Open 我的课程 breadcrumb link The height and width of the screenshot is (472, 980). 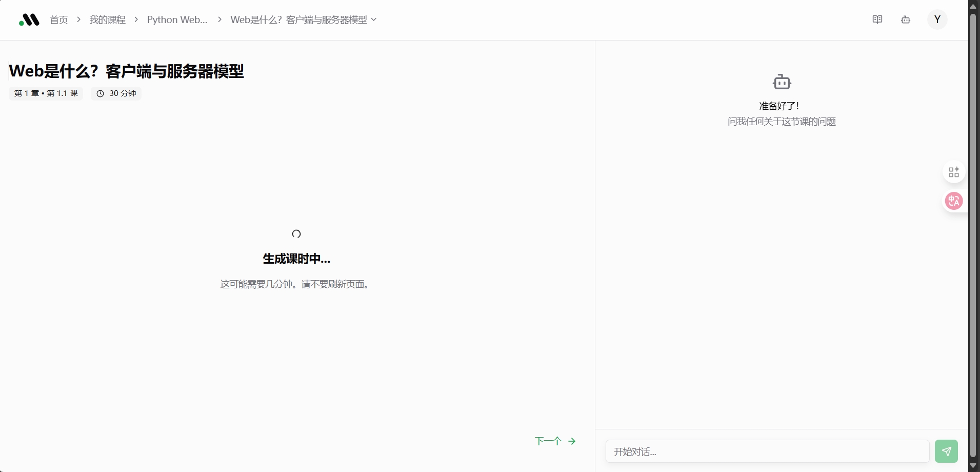[x=107, y=19]
